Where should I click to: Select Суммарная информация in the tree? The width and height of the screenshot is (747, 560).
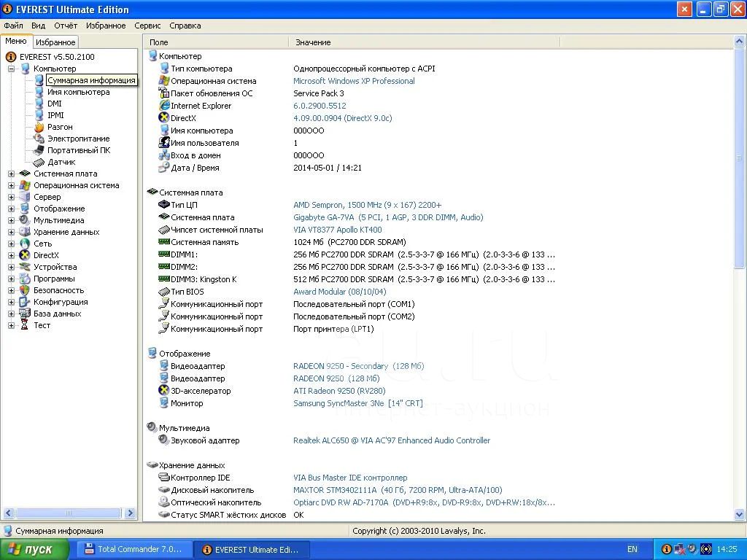point(91,80)
